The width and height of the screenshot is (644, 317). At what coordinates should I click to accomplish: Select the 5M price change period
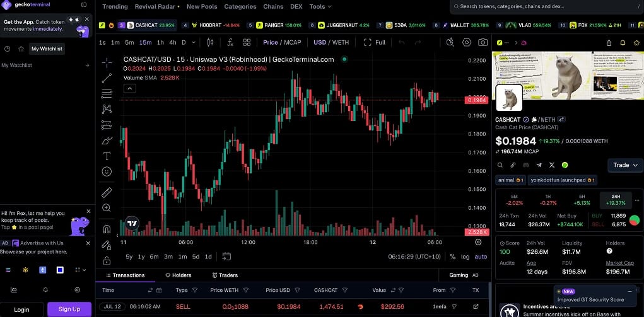pos(514,200)
